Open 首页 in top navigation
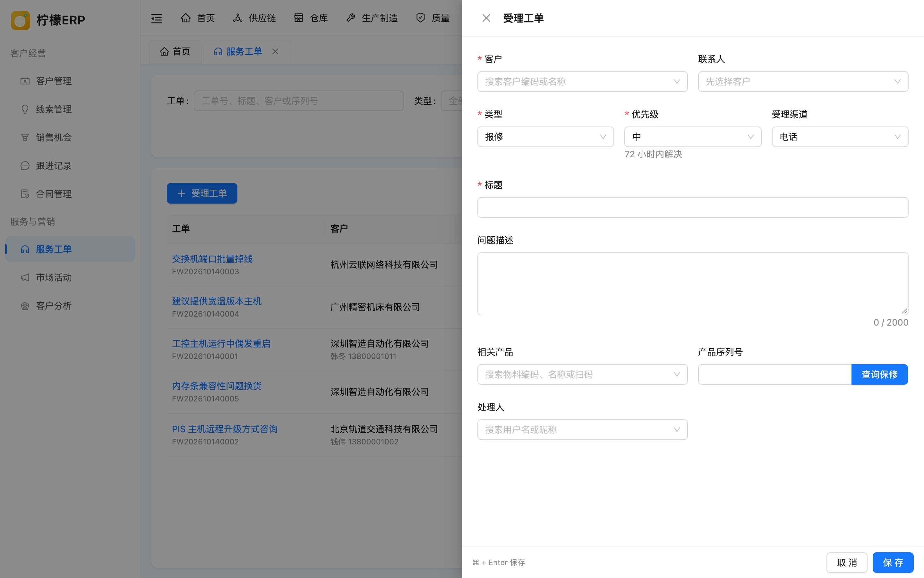Viewport: 924px width, 578px height. (197, 18)
